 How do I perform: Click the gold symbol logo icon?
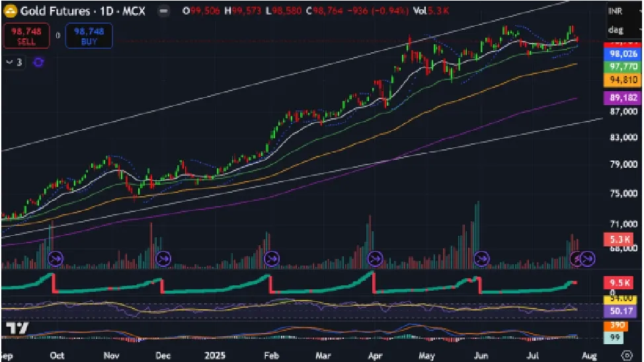10,11
